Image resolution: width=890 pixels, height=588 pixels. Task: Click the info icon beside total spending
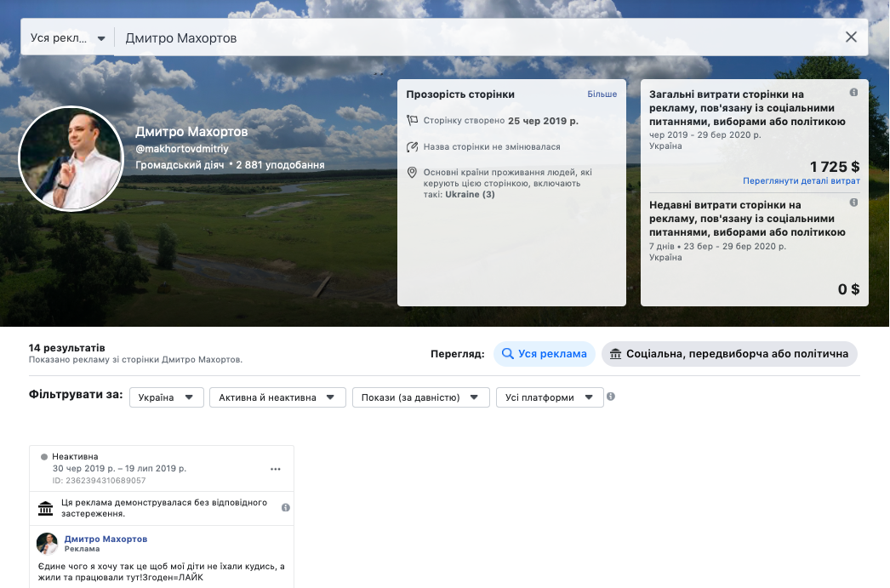pos(853,93)
